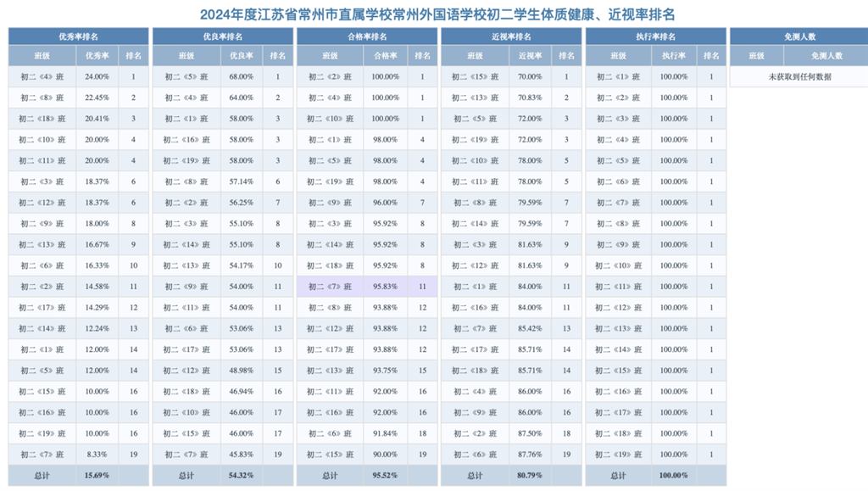Click the 合格率 column header
868x491 pixels.
coord(385,56)
